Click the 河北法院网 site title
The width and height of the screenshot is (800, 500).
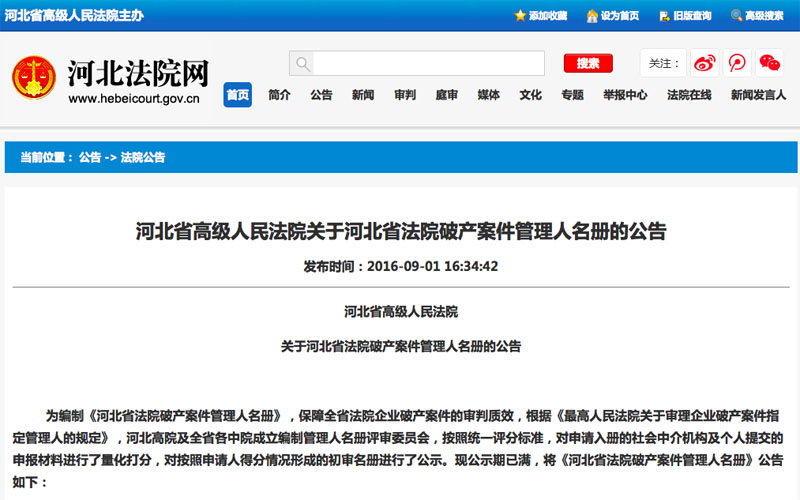click(138, 73)
